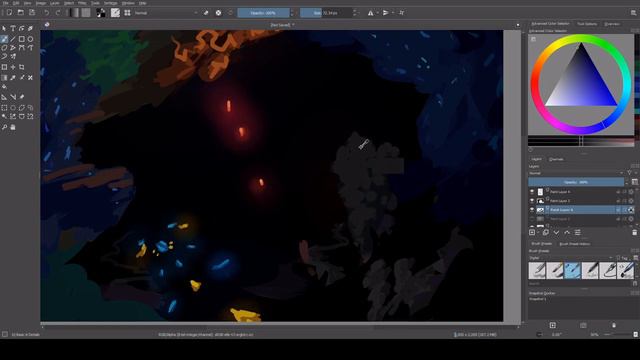Screen dimensions: 640x360
Task: Click the Undo arrow in the toolbar
Action: pyautogui.click(x=47, y=13)
